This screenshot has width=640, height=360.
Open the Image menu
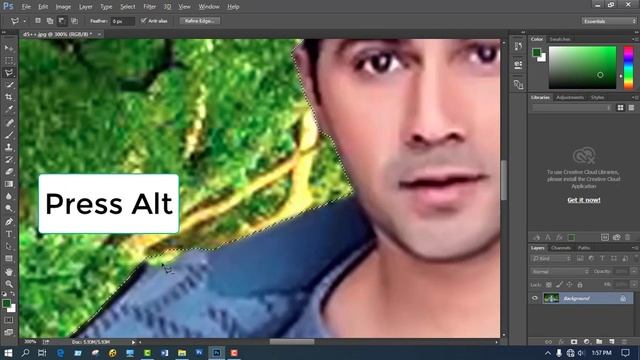(x=63, y=7)
